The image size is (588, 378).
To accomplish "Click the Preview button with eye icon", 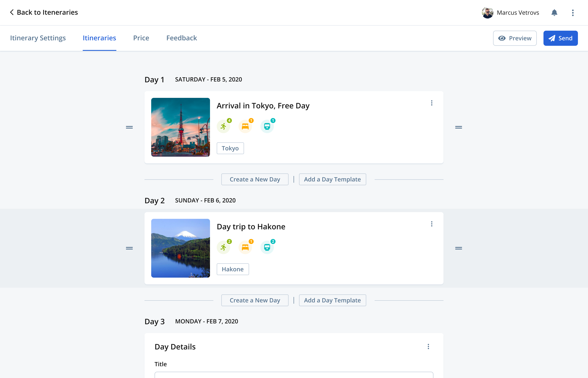I will (x=515, y=38).
